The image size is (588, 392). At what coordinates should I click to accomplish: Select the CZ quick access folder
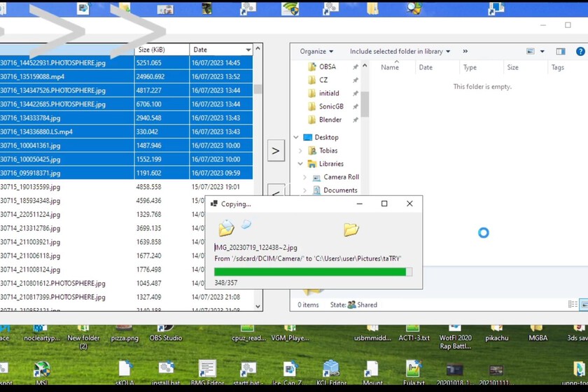click(x=323, y=80)
